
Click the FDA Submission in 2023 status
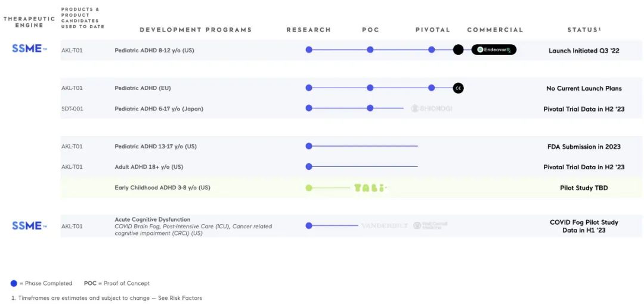(584, 147)
